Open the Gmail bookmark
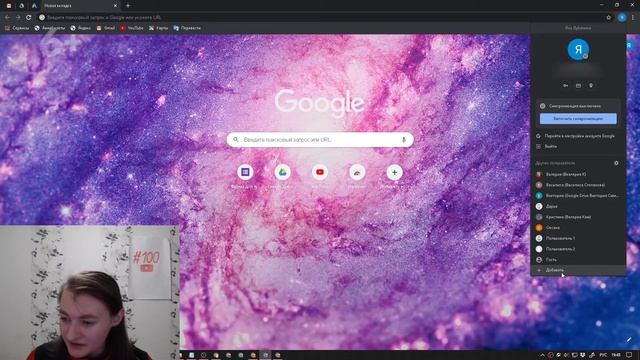The width and height of the screenshot is (640, 360). pos(106,28)
